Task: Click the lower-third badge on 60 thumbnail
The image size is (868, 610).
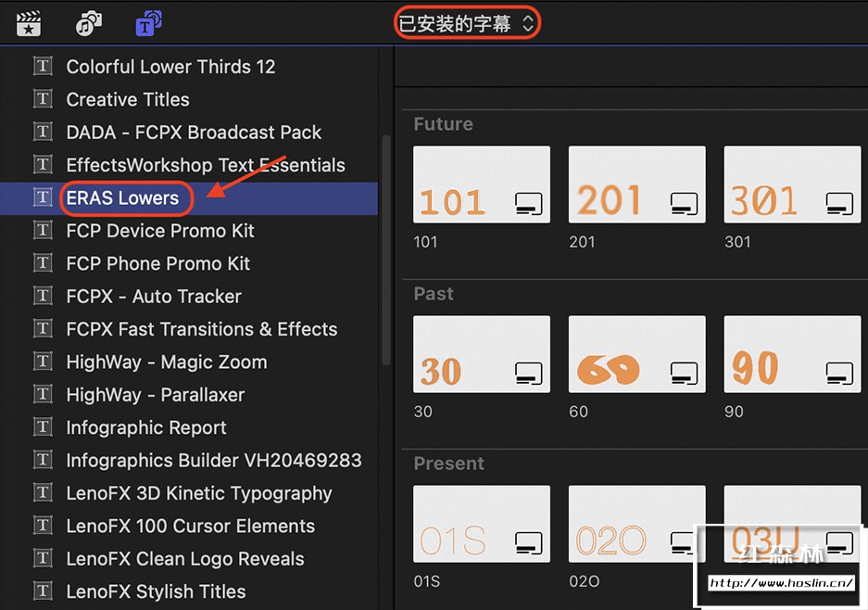Action: pos(685,374)
